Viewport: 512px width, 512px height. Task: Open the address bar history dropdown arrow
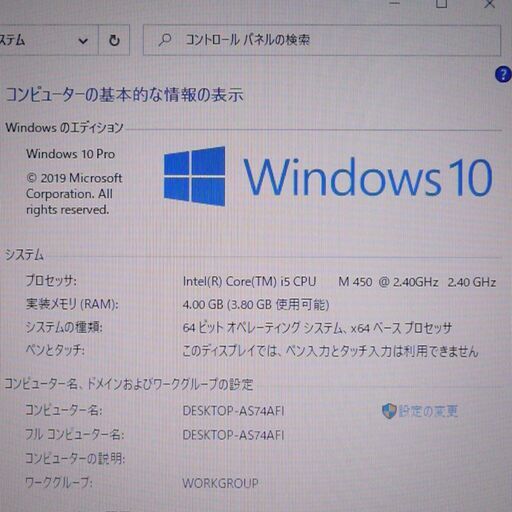tap(83, 41)
